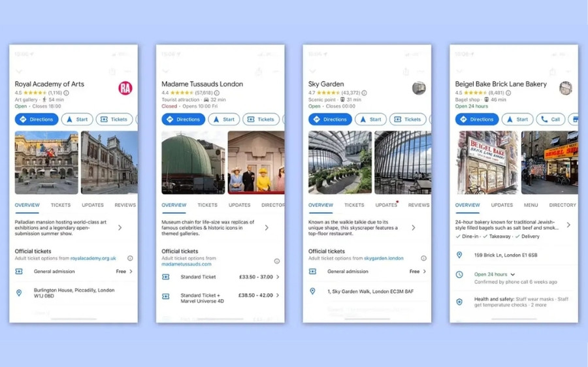This screenshot has width=588, height=367.
Task: Tap clock icon beside Open 24 hours
Action: tap(459, 274)
